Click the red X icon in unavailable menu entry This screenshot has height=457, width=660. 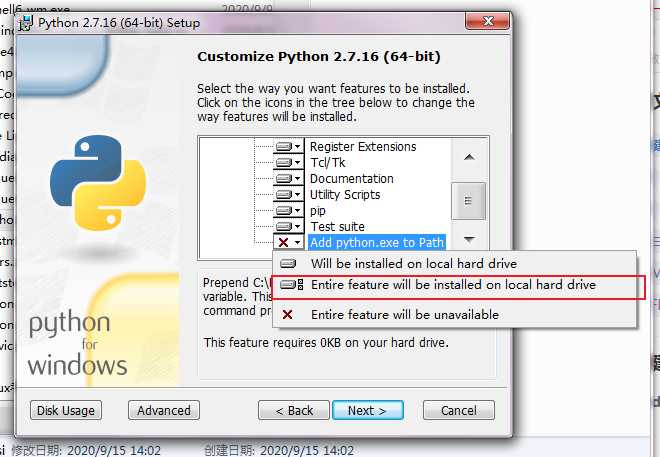point(287,315)
